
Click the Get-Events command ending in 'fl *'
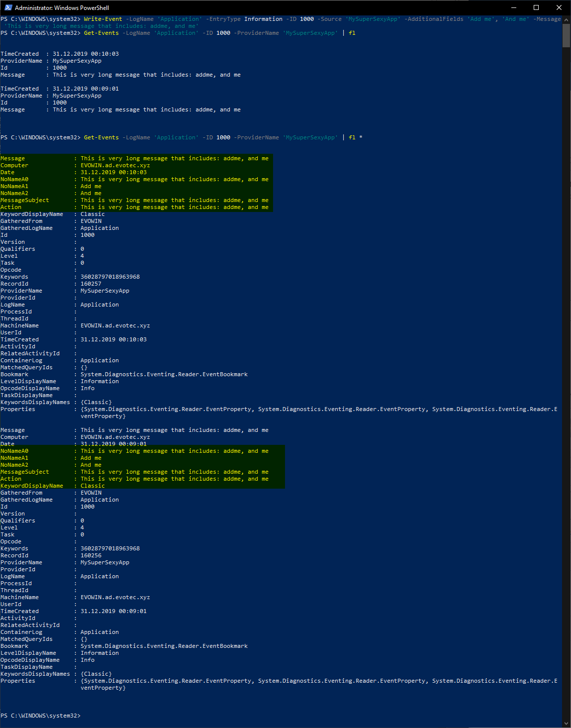[x=101, y=137]
